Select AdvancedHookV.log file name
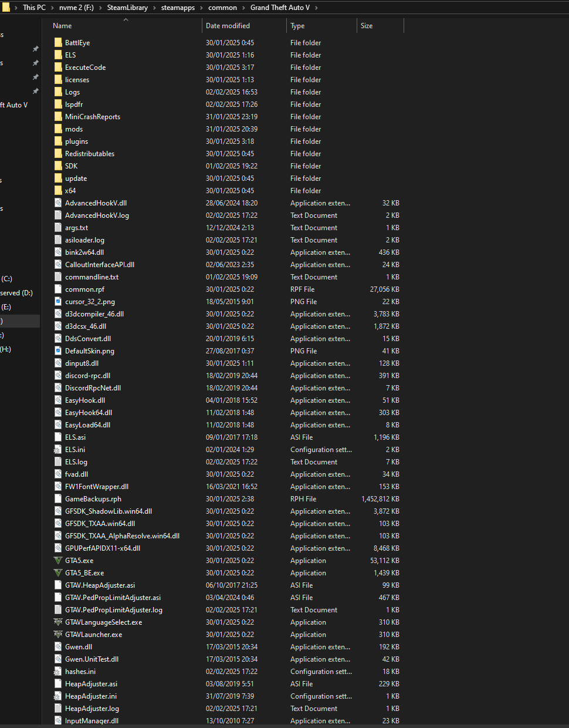569x728 pixels. [97, 215]
